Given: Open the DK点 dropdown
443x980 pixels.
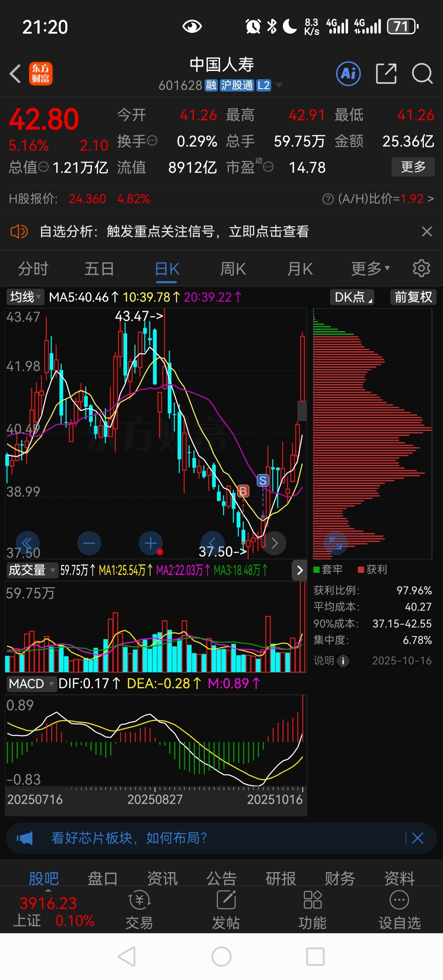Looking at the screenshot, I should click(x=353, y=297).
